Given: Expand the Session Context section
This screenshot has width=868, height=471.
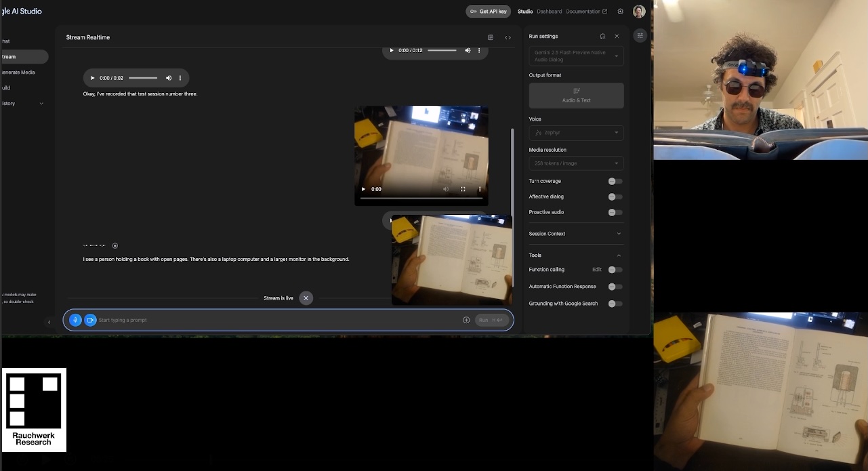Looking at the screenshot, I should [x=575, y=234].
